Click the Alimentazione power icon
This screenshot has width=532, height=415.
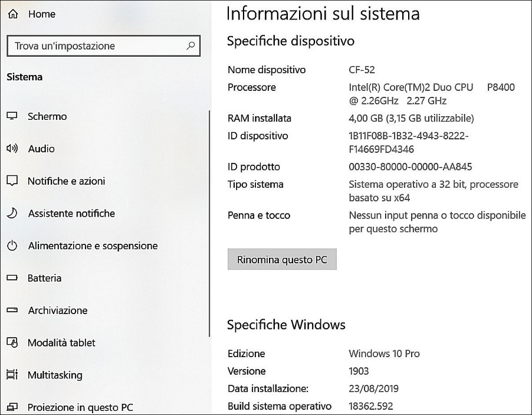coord(12,246)
